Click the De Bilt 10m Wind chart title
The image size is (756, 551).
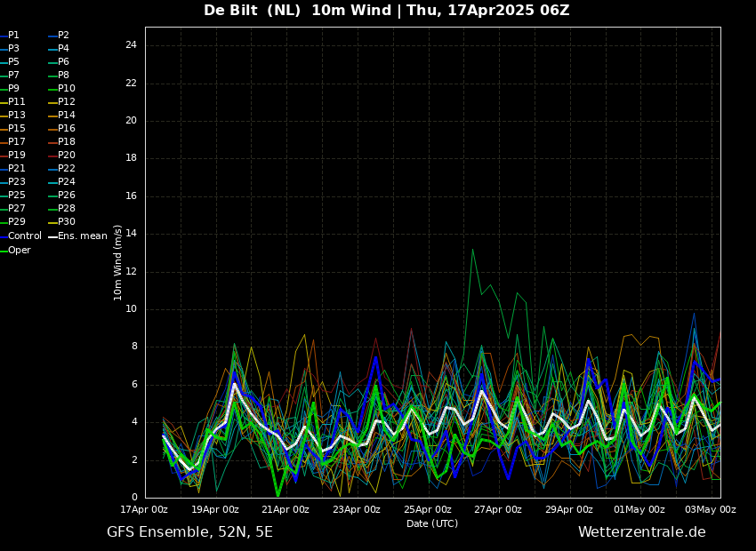pyautogui.click(x=386, y=11)
